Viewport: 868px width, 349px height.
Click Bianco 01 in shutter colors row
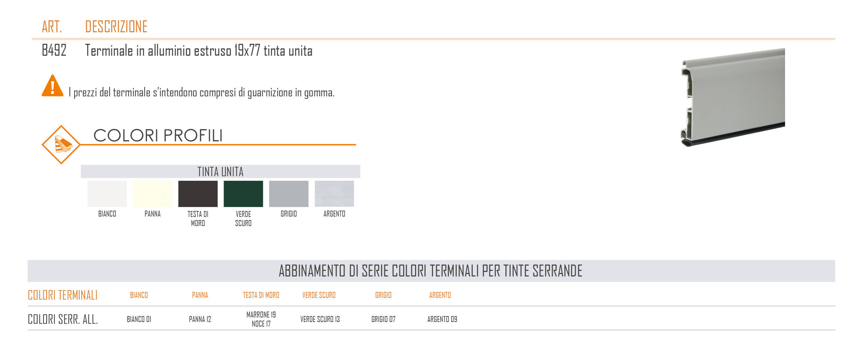click(139, 319)
